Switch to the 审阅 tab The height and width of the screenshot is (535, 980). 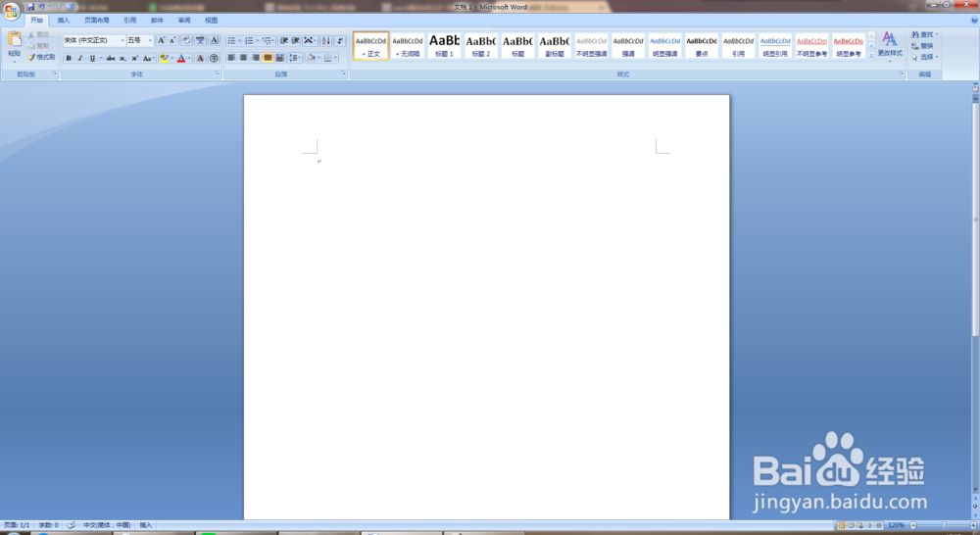click(x=184, y=20)
